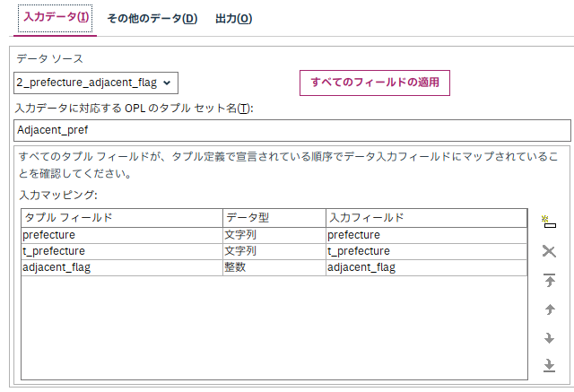Click the add new mapping row icon
Viewport: 574px width, 392px height.
click(x=549, y=222)
